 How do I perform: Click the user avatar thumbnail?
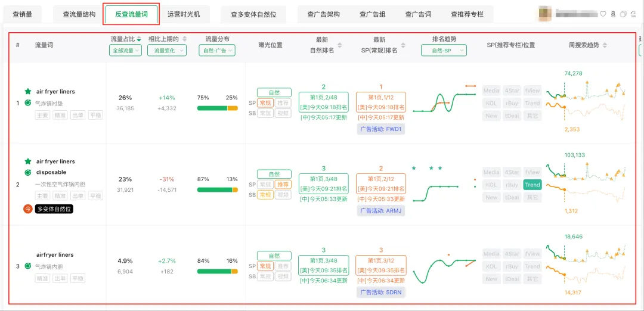coord(546,14)
